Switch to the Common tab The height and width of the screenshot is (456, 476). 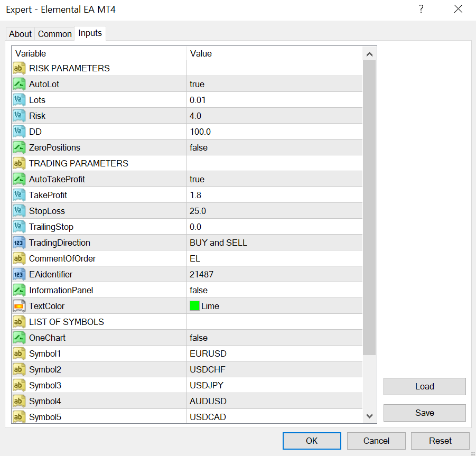point(54,34)
